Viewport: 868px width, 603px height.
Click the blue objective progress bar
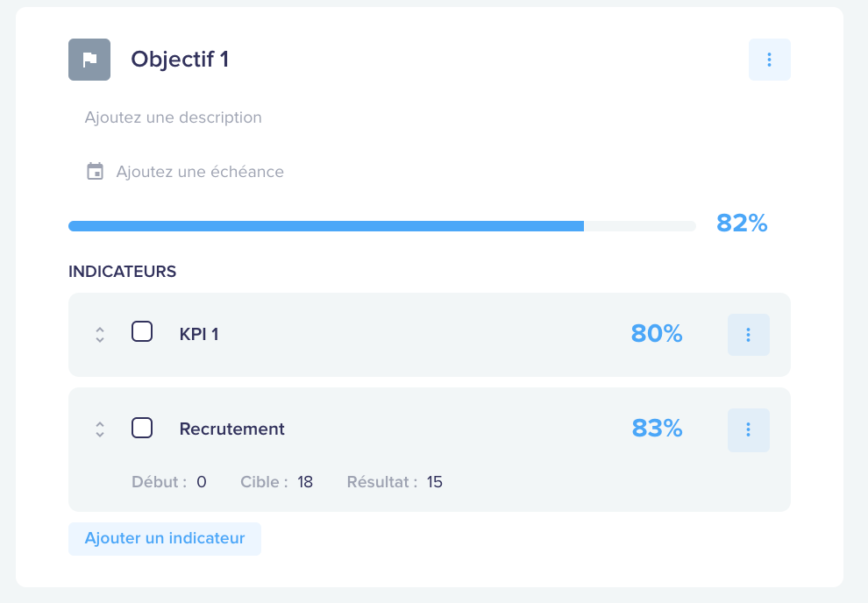point(382,226)
